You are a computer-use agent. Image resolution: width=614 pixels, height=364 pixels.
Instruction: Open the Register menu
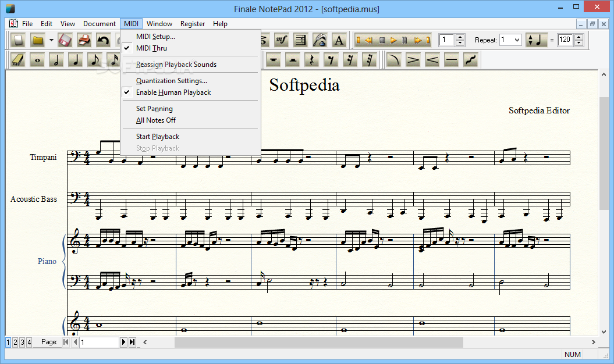[x=193, y=23]
